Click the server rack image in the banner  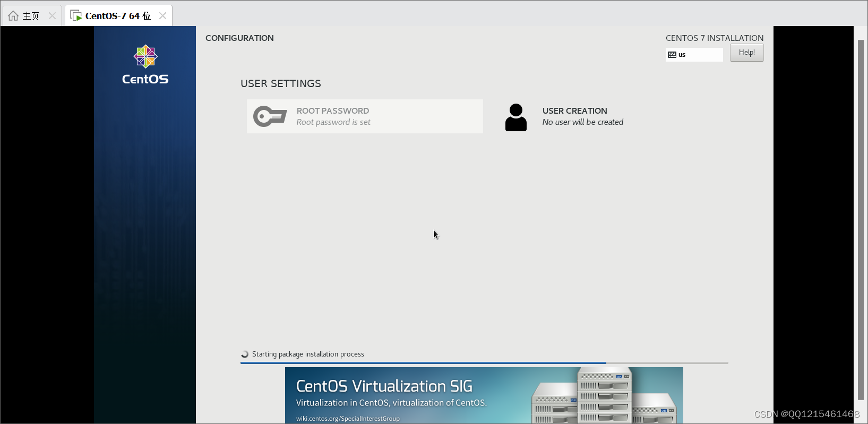click(604, 395)
